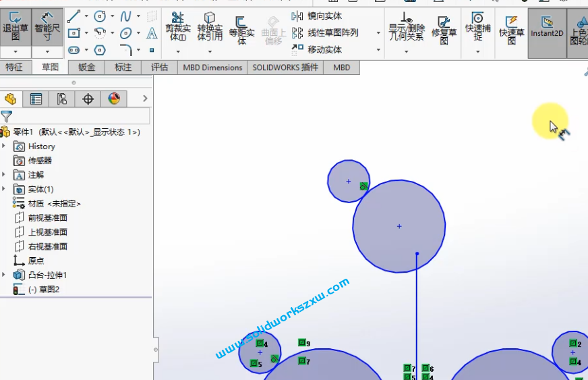Toggle the Instant2D button
The width and height of the screenshot is (588, 380).
pos(547,33)
